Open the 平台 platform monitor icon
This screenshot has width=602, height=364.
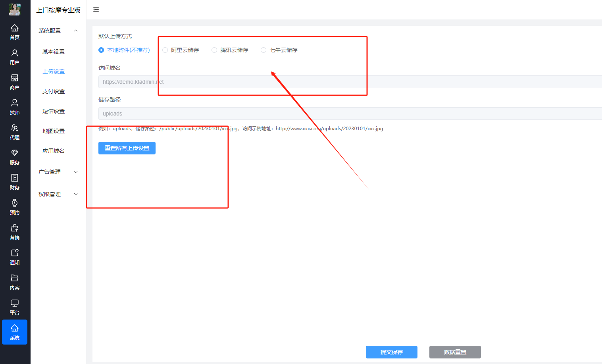tap(15, 307)
